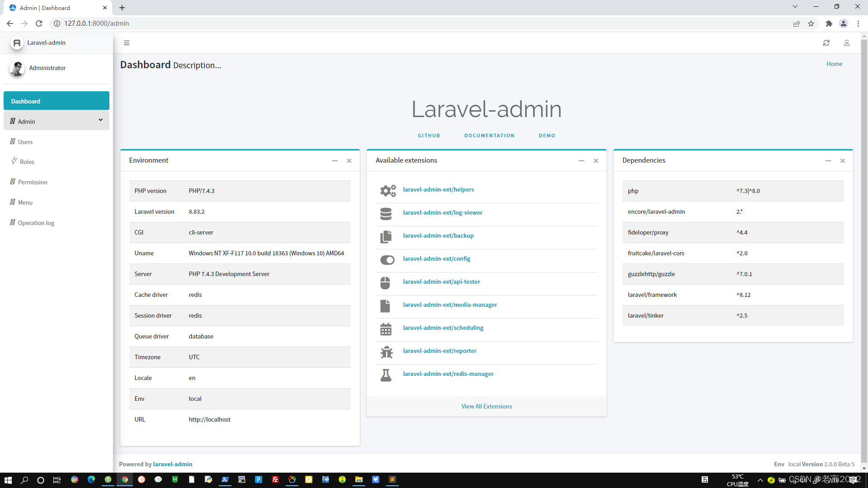Go back with browser back arrow
868x488 pixels.
10,23
